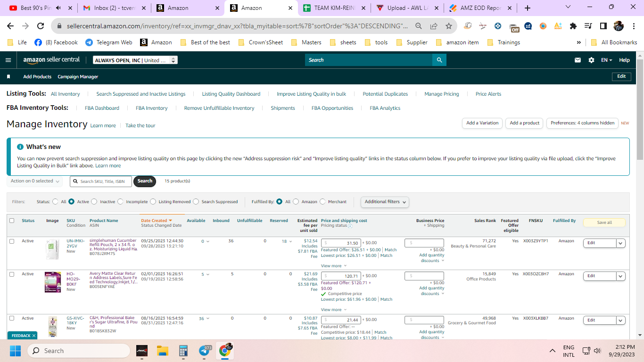Click the black Search button for SKUs
Image resolution: width=644 pixels, height=362 pixels.
[x=145, y=181]
